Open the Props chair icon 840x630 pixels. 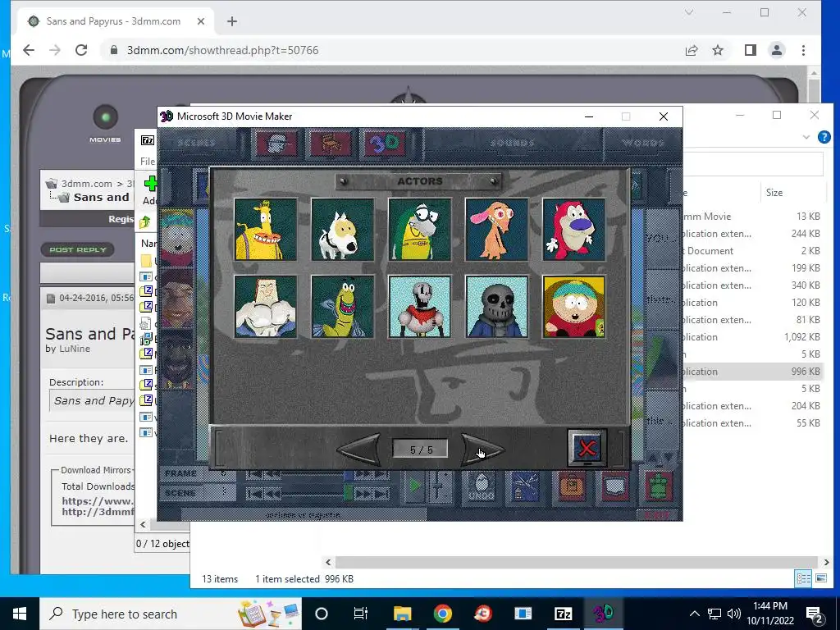pyautogui.click(x=331, y=143)
